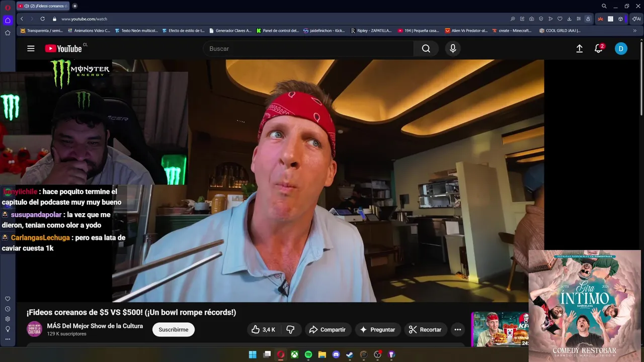
Task: Clip the video using Recortar
Action: click(425, 330)
